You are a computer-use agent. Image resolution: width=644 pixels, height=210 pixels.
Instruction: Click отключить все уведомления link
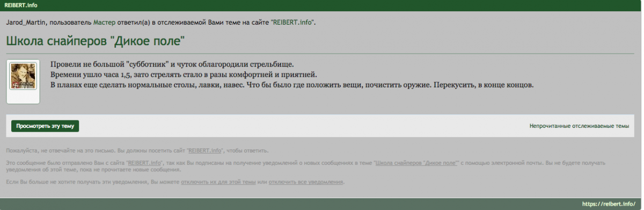[x=306, y=182]
